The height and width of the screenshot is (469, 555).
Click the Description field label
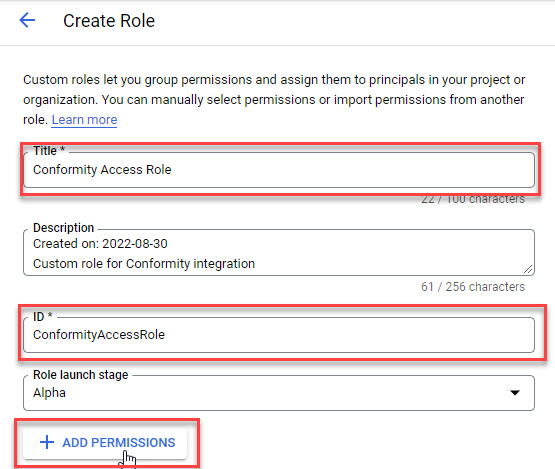click(64, 228)
